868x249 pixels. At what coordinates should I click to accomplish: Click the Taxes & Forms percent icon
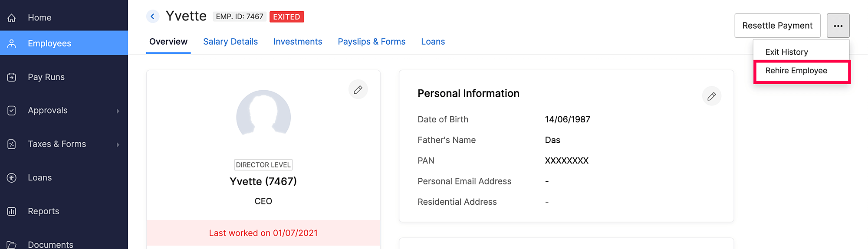(12, 144)
